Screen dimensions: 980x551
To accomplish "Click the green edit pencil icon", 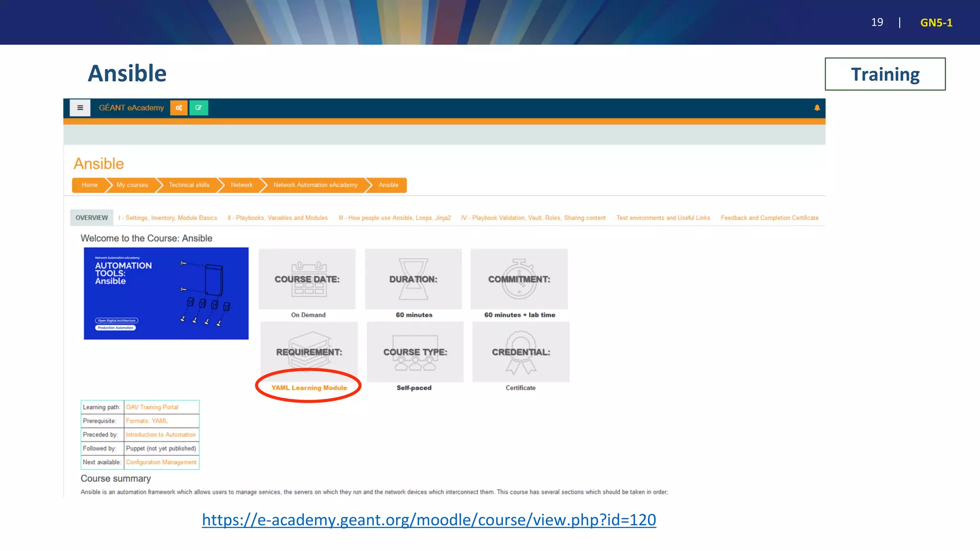I will 199,108.
